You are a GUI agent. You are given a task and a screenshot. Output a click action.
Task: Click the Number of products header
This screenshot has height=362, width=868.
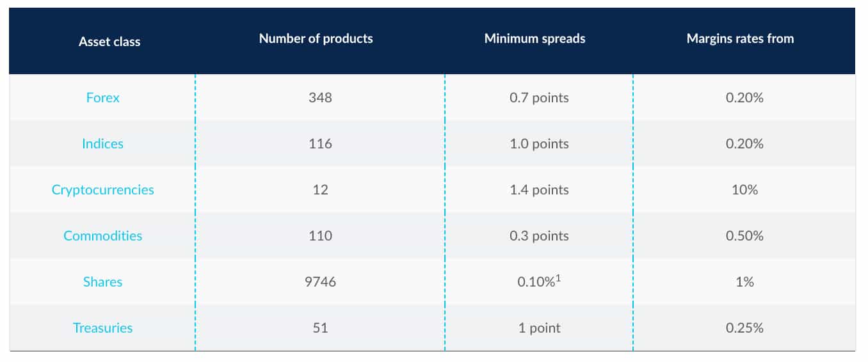point(316,38)
